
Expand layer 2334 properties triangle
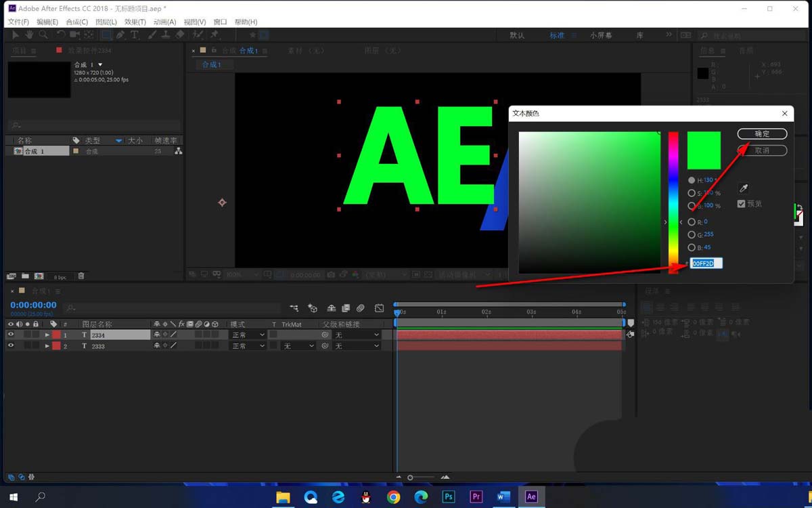[x=47, y=335]
